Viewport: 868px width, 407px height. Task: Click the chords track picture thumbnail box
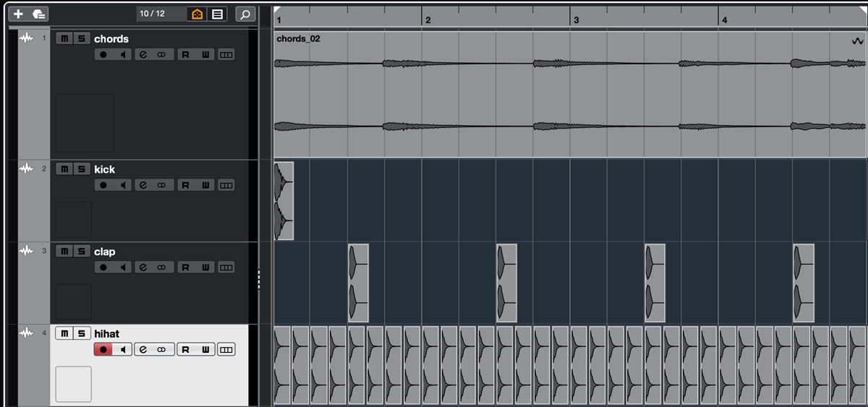[x=85, y=122]
